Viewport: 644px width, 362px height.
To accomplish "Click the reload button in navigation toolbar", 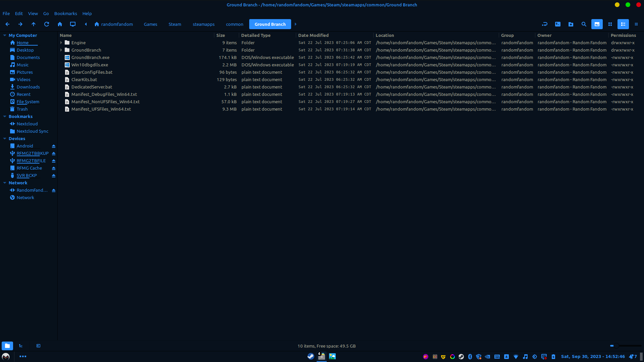I will point(47,24).
